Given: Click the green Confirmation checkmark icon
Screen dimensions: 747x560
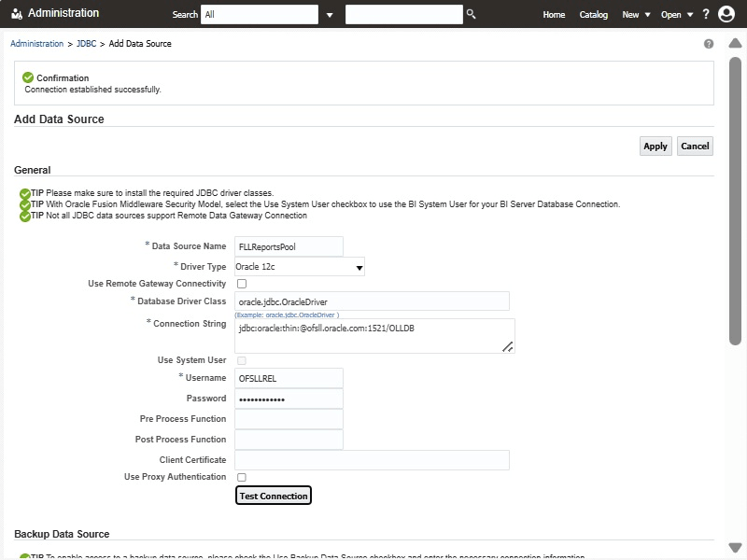Looking at the screenshot, I should [28, 77].
